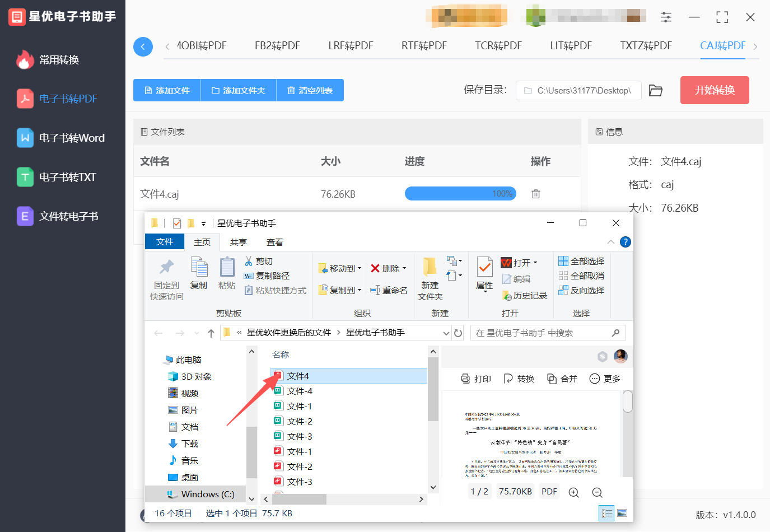Click the Explorer file list vertical scrollbar
Image resolution: width=770 pixels, height=532 pixels.
tap(433, 389)
